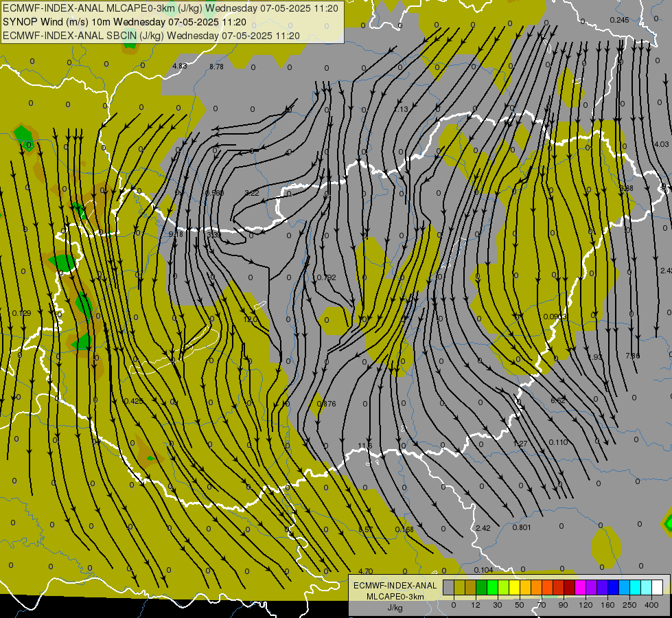This screenshot has width=672, height=618.
Task: Click the legend tick label 50
Action: click(519, 605)
